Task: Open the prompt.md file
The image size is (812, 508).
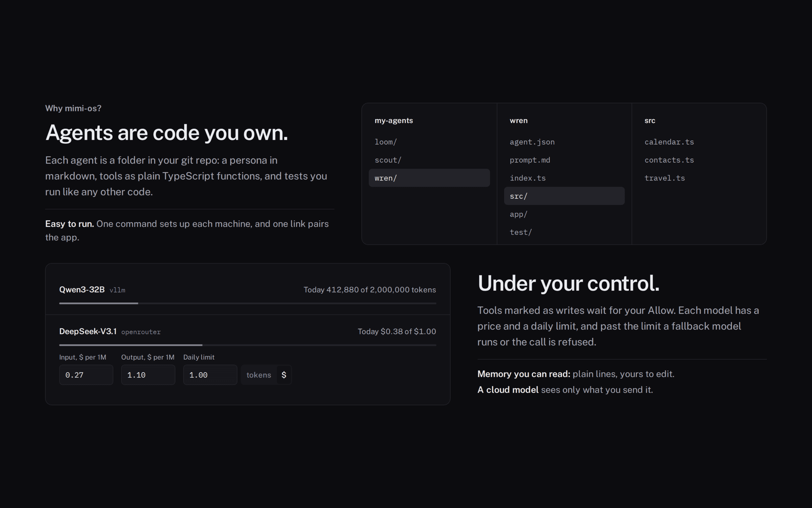Action: (x=564, y=160)
